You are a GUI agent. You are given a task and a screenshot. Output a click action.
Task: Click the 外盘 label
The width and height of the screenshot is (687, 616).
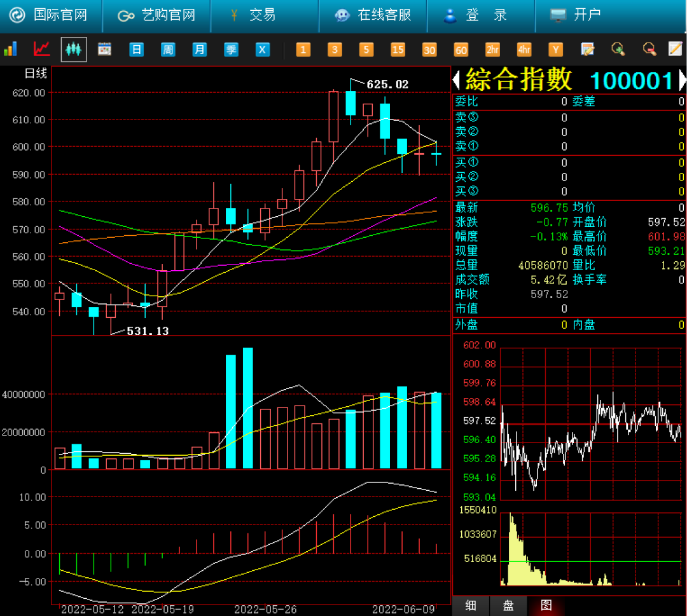467,325
